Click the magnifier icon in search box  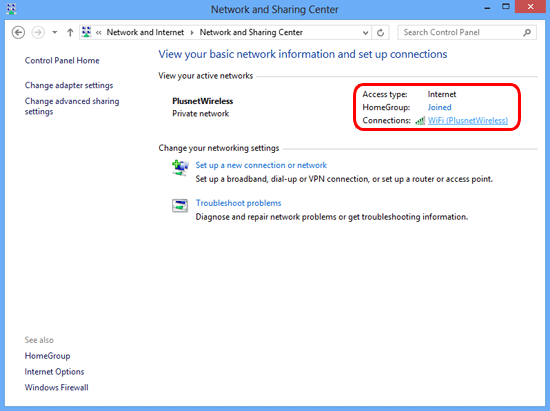click(526, 33)
